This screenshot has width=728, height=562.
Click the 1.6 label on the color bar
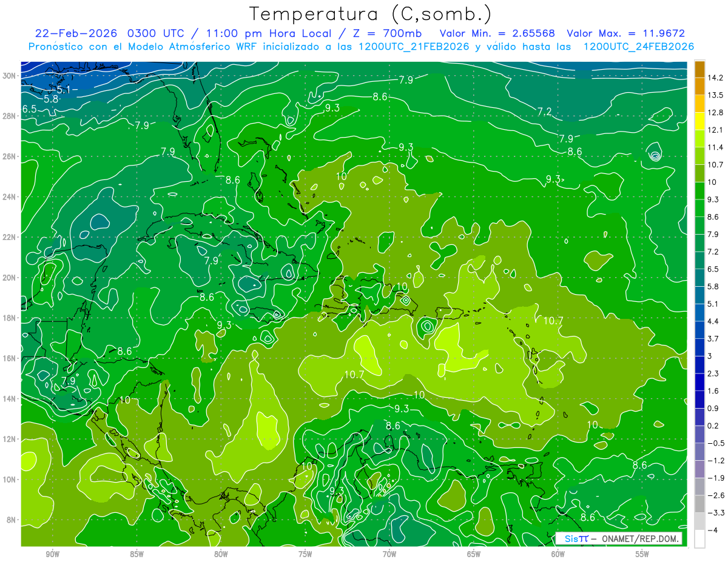click(713, 390)
